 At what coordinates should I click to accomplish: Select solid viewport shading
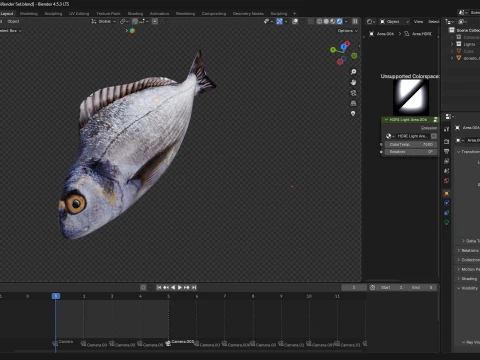326,21
